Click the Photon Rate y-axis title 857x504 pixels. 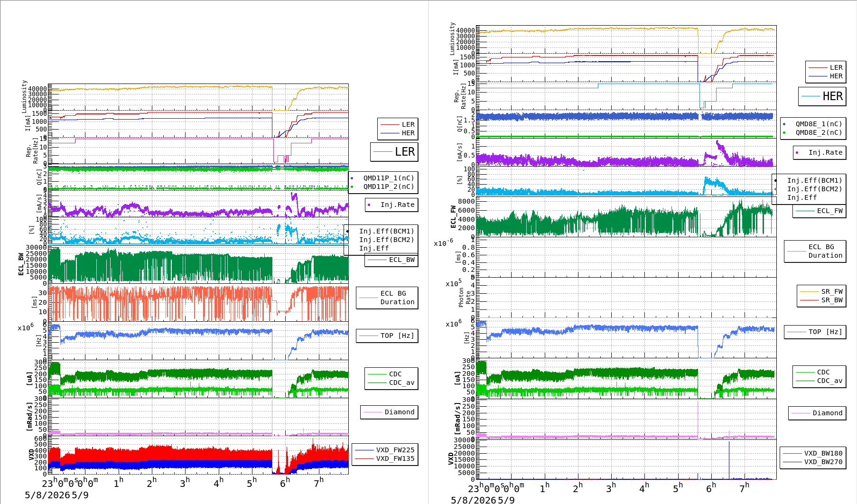[x=465, y=298]
